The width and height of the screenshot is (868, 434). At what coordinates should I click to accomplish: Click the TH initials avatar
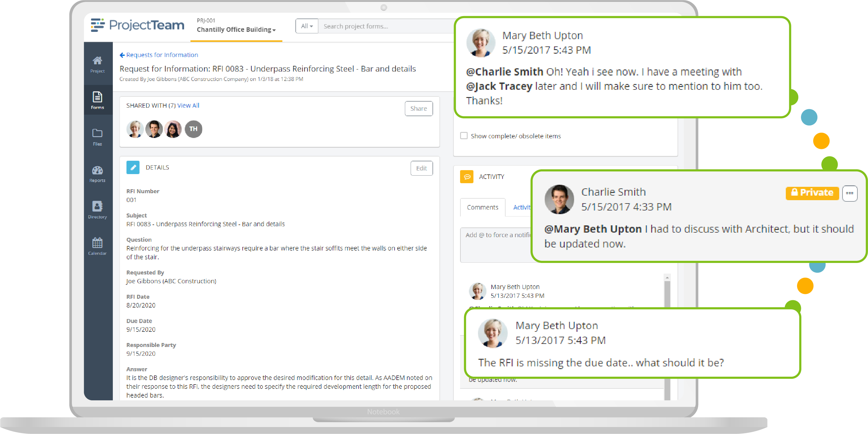click(193, 129)
